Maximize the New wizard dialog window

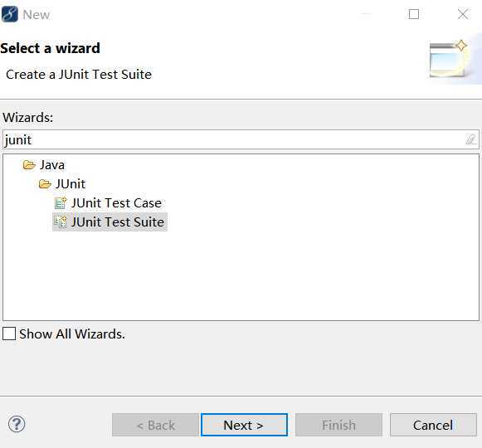point(414,14)
